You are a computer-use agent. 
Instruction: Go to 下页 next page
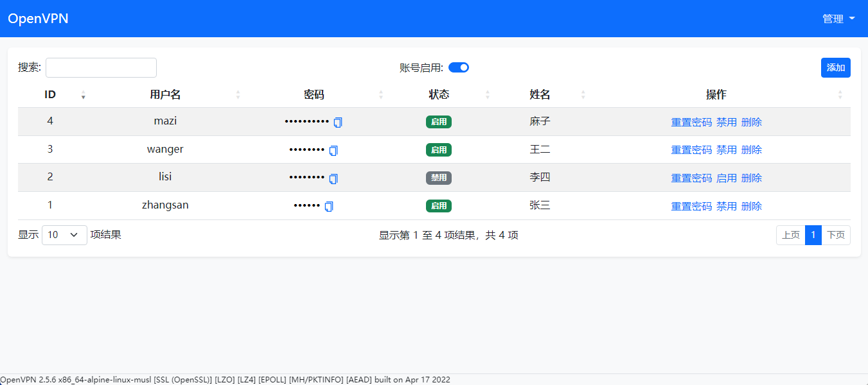[836, 235]
